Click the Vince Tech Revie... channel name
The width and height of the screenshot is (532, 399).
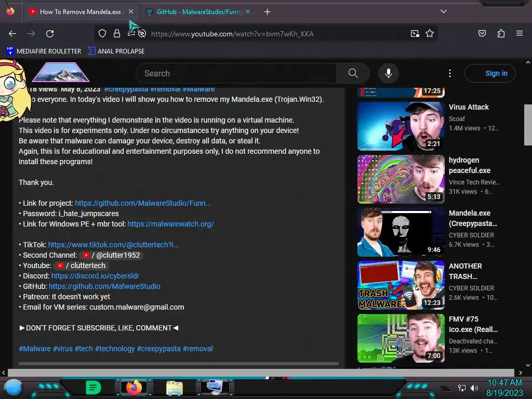[x=474, y=182]
